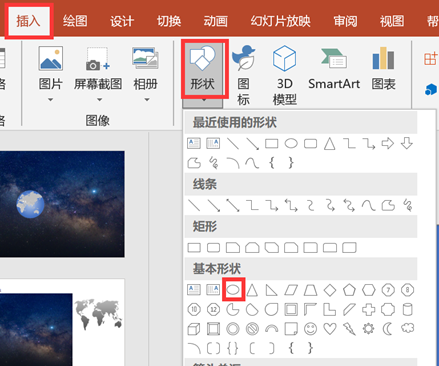439x366 pixels.
Task: Open the 幻灯片放映 tab
Action: coord(281,21)
